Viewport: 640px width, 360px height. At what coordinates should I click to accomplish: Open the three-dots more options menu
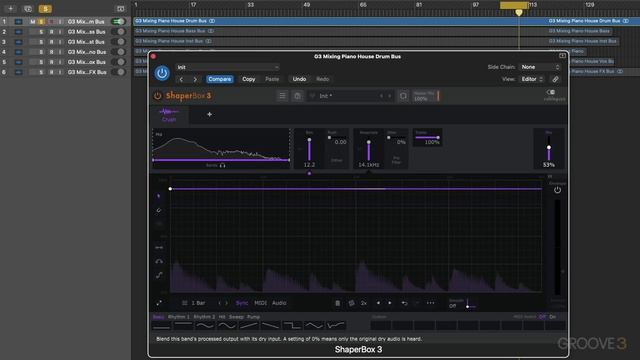[x=431, y=303]
